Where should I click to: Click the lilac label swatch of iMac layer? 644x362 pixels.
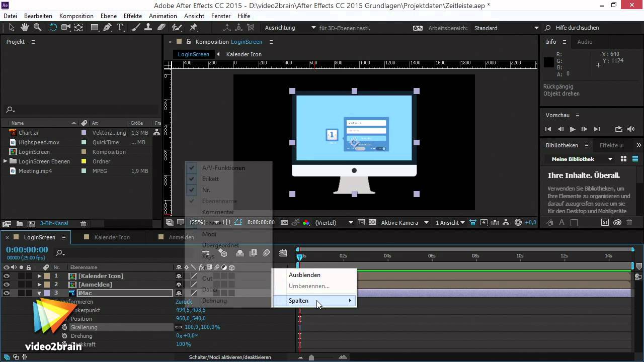(x=47, y=293)
